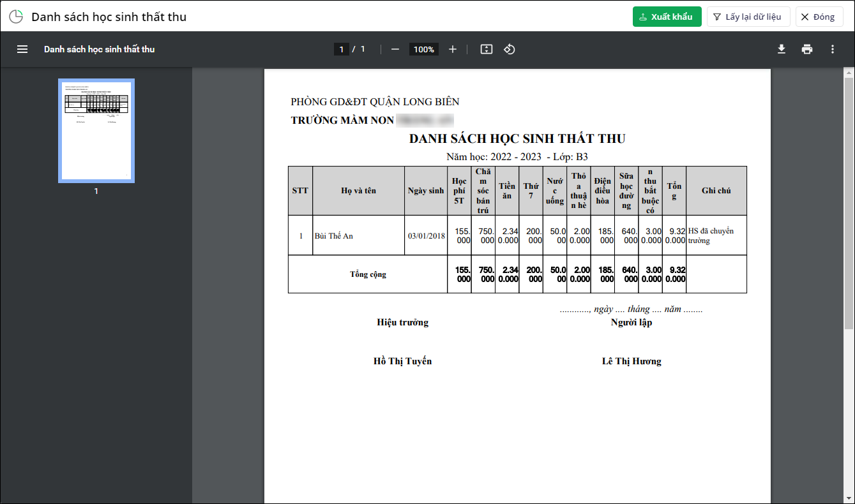Rotate the document counterclockwise

509,49
